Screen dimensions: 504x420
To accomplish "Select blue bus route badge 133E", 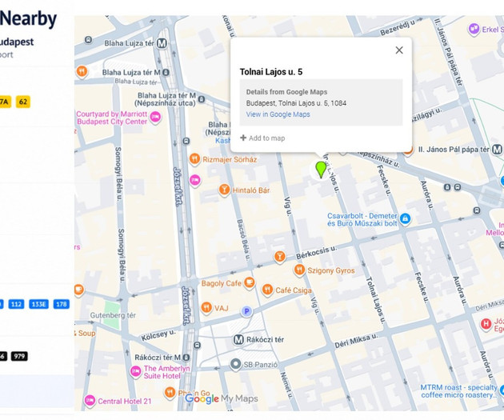I will pos(38,304).
